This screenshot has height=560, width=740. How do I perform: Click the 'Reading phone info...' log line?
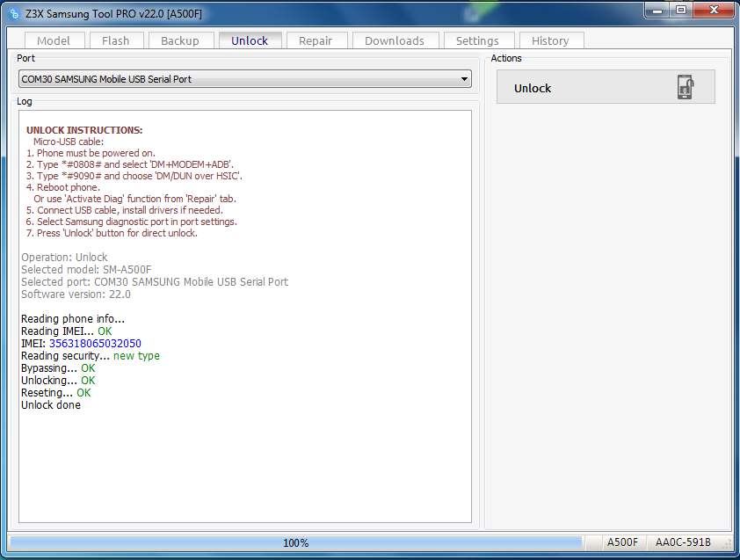coord(73,319)
